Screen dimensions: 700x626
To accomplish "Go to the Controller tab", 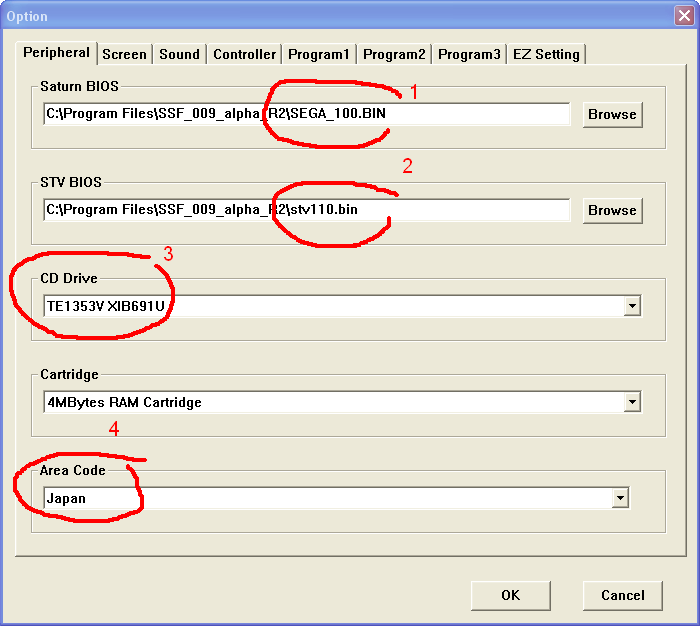I will pos(244,54).
